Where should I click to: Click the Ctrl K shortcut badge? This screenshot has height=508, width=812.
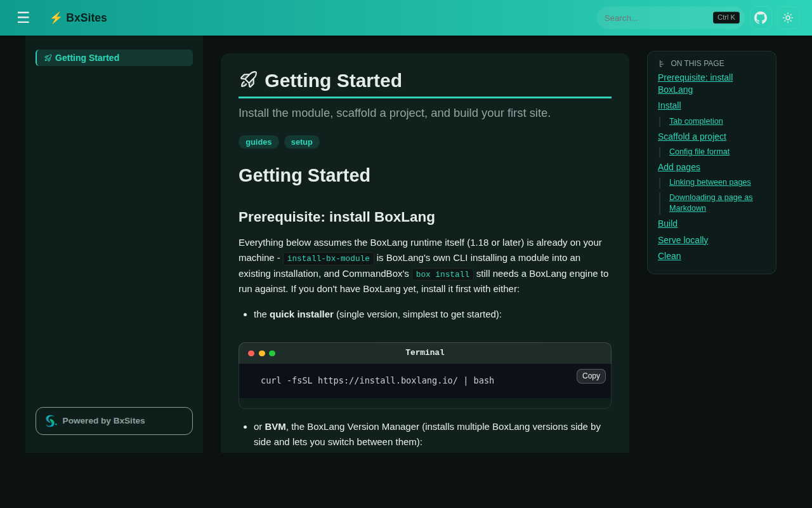point(726,18)
